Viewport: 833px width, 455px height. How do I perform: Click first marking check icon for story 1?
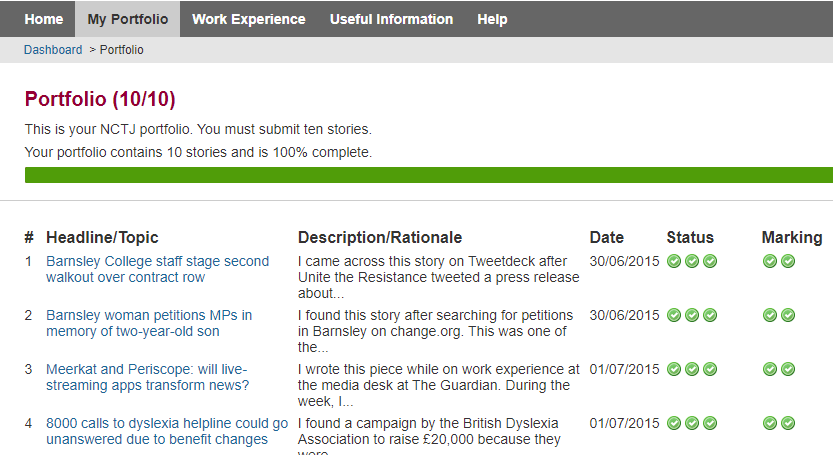[770, 262]
